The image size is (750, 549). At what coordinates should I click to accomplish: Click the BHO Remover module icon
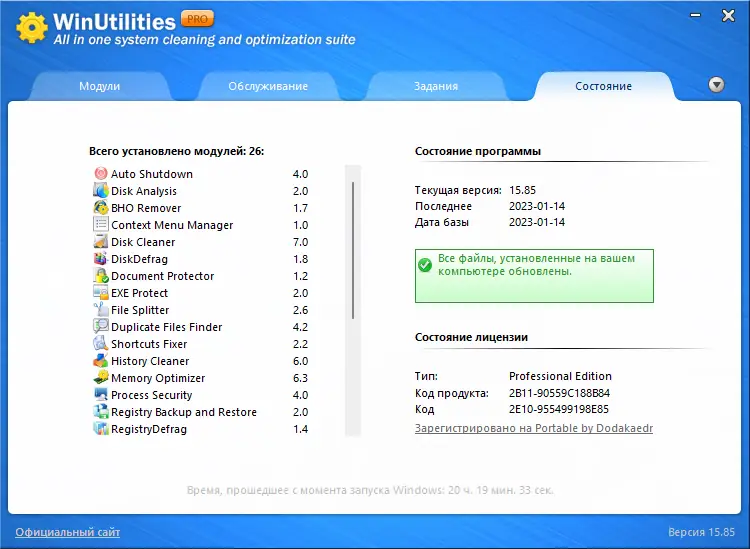[100, 208]
